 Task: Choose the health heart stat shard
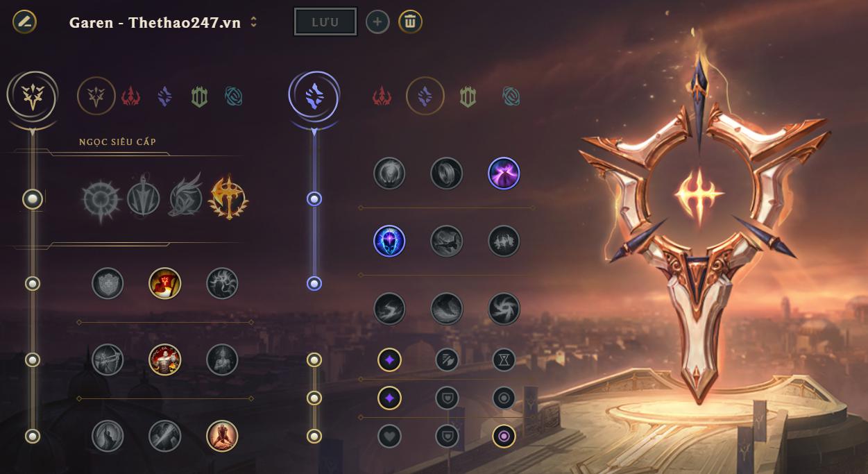389,436
